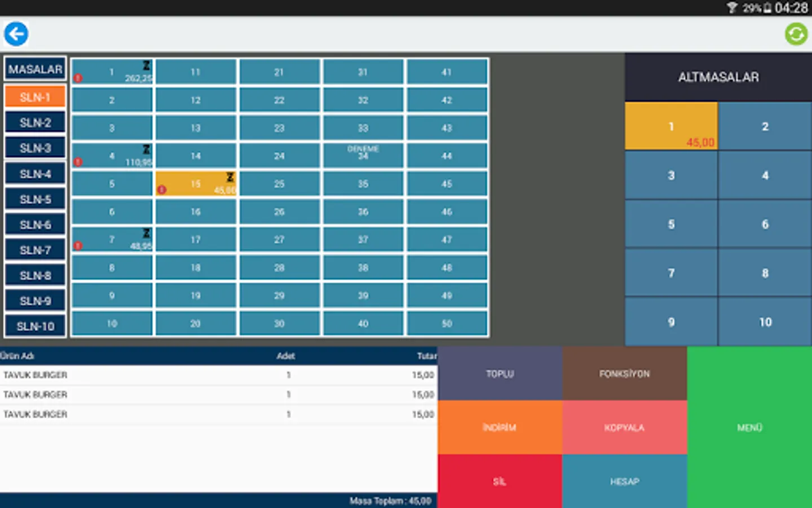Image resolution: width=812 pixels, height=508 pixels.
Task: Apply discount with İNDİRİM button
Action: click(x=500, y=427)
